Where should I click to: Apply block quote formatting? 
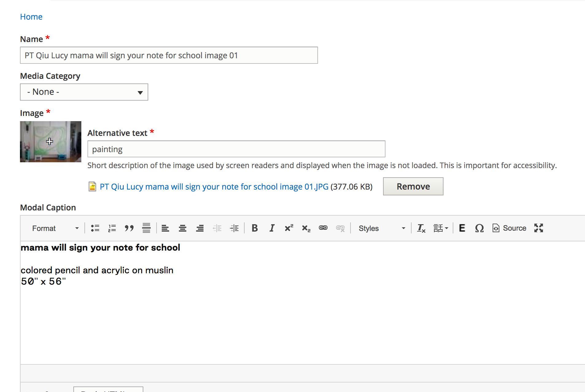[x=129, y=228]
